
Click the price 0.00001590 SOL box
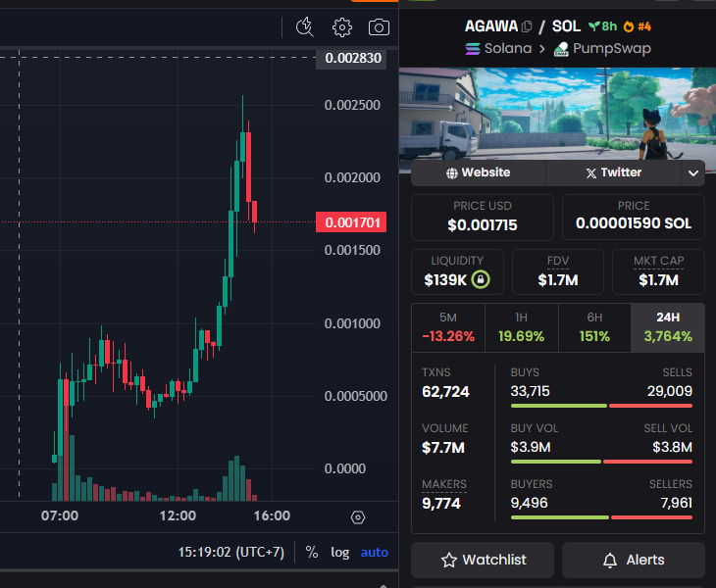click(634, 218)
